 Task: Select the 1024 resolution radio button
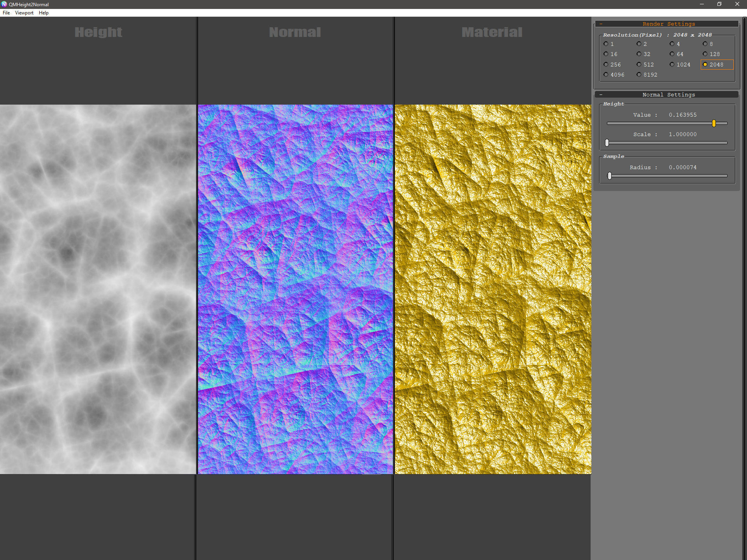[x=672, y=65]
